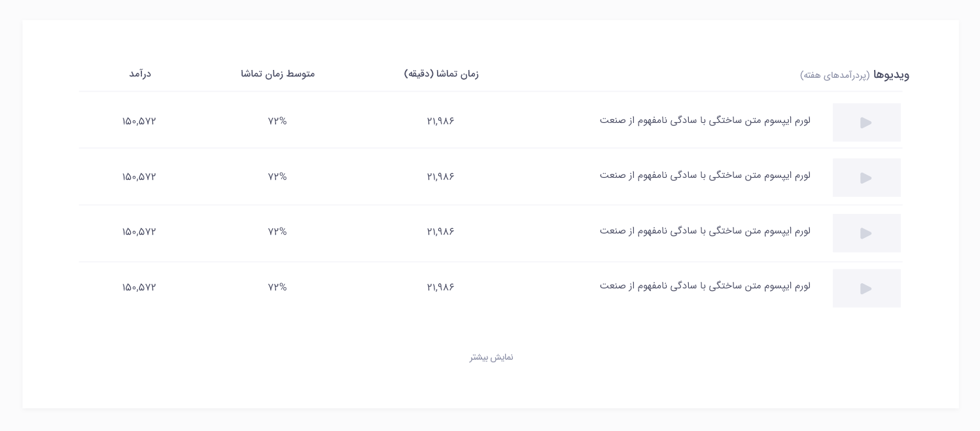This screenshot has width=980, height=431.
Task: Click the third row's video play thumbnail
Action: [x=866, y=233]
